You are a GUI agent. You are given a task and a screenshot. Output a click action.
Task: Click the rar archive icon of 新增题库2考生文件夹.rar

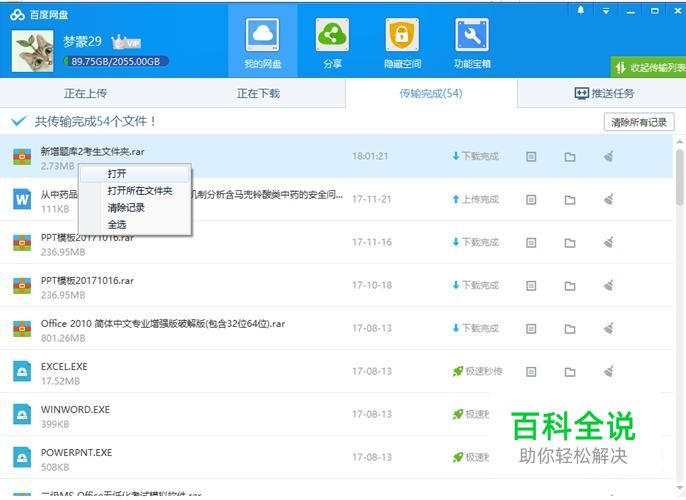point(22,156)
